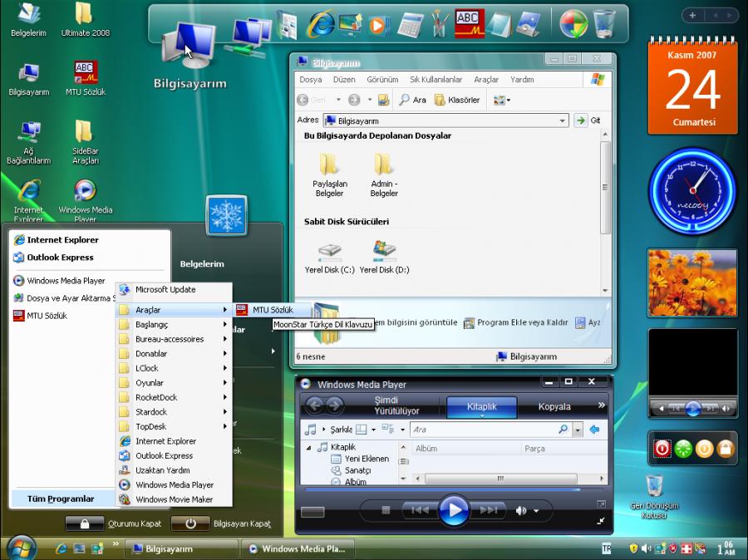Open the Admin - Belgeler folder
This screenshot has width=748, height=560.
pos(384,174)
